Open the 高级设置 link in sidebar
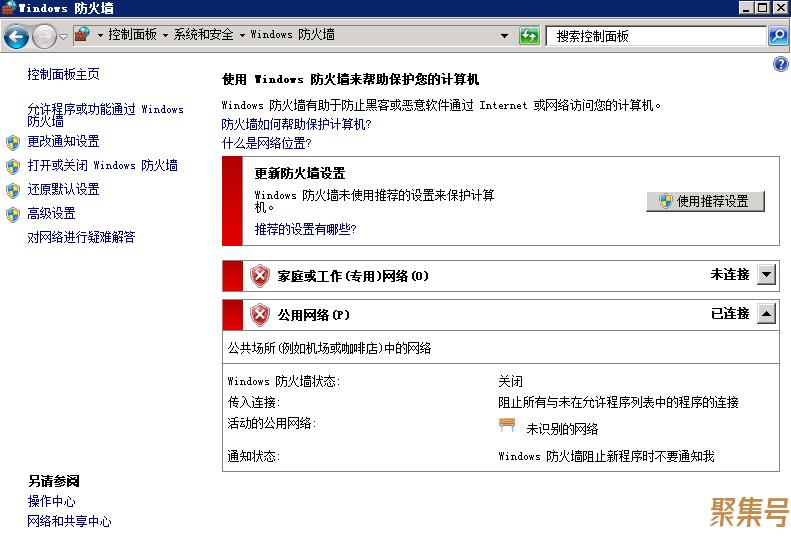The image size is (791, 542). (51, 214)
